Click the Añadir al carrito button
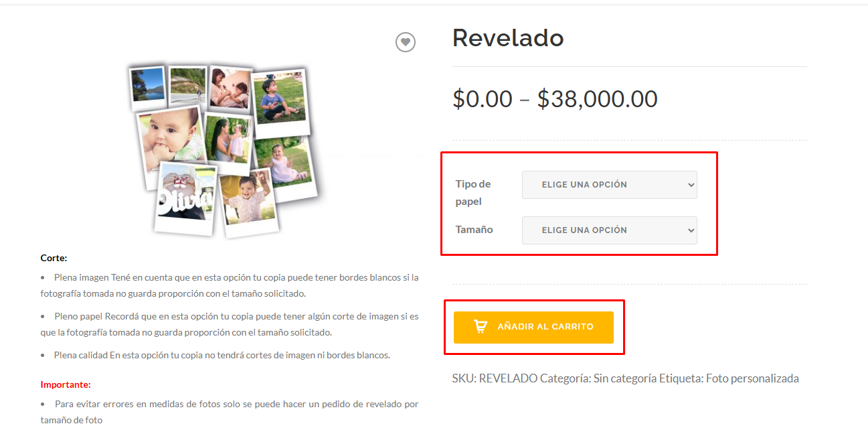 tap(533, 328)
